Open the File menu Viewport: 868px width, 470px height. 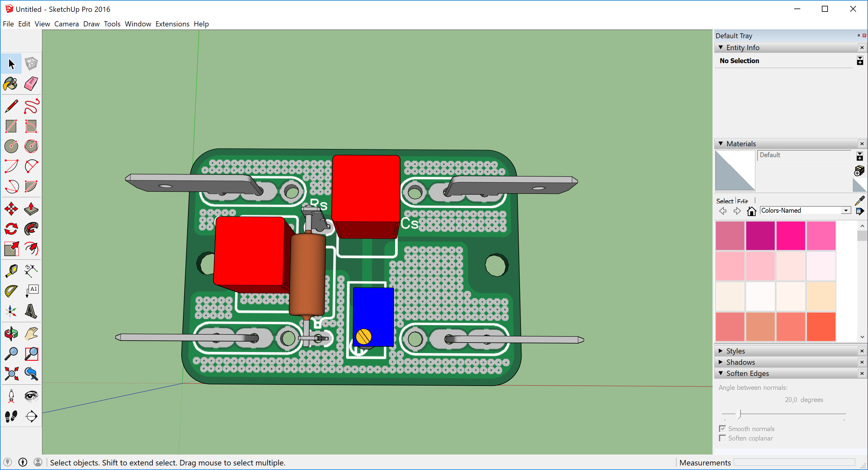coord(8,24)
